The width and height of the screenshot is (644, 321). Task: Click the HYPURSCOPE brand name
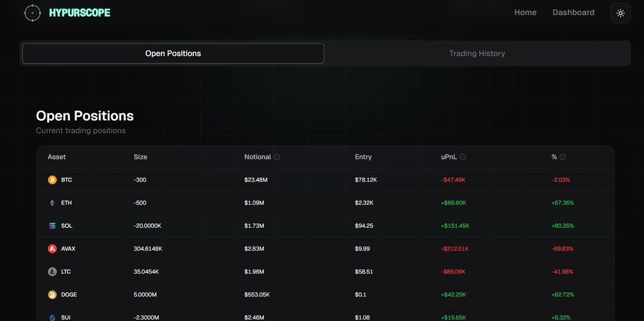79,13
